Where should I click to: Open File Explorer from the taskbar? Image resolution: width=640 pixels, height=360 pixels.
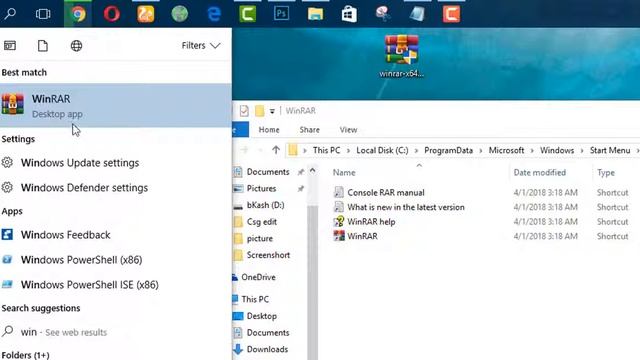click(316, 14)
